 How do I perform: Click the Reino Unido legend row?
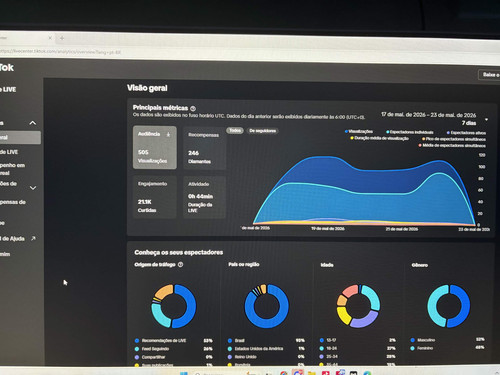coord(266,357)
